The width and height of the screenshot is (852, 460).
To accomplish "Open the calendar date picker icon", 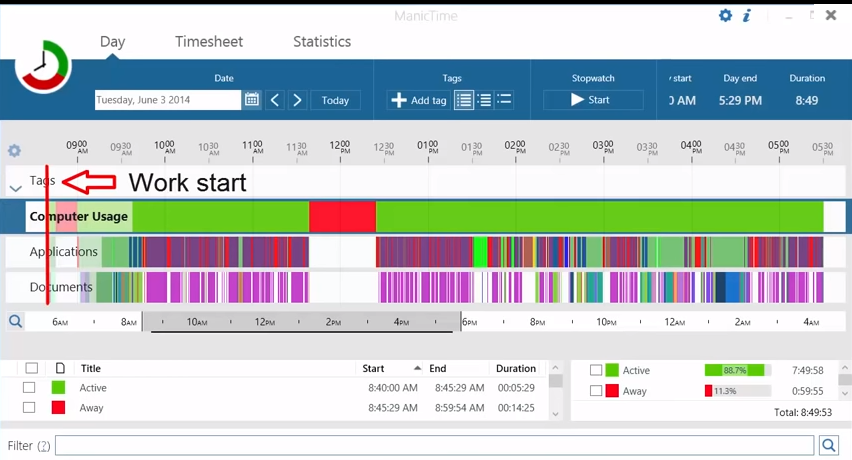I will 252,99.
